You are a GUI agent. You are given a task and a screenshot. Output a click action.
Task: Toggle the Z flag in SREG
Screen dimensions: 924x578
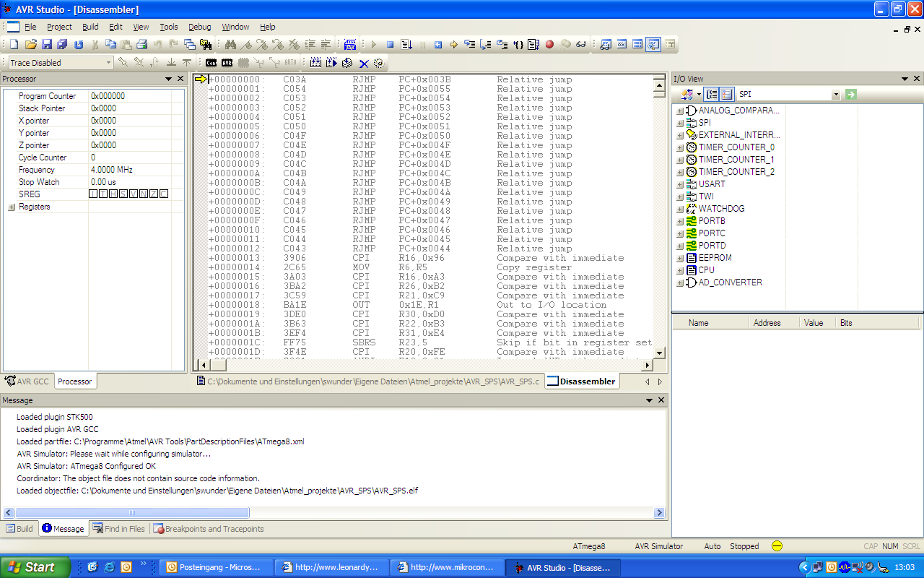[154, 194]
